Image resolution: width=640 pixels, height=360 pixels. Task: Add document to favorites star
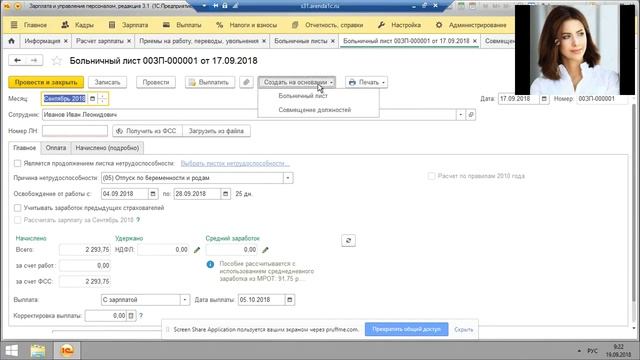pos(56,61)
